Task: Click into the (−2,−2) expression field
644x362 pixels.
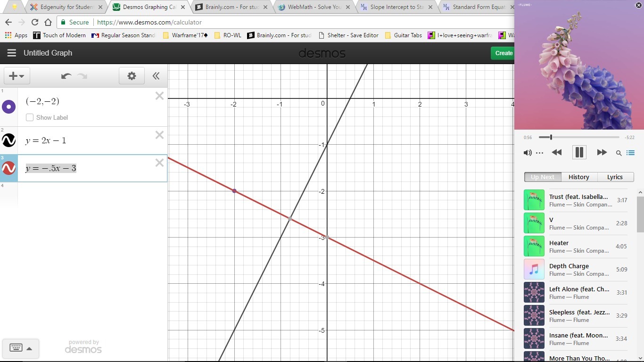Action: pyautogui.click(x=42, y=101)
